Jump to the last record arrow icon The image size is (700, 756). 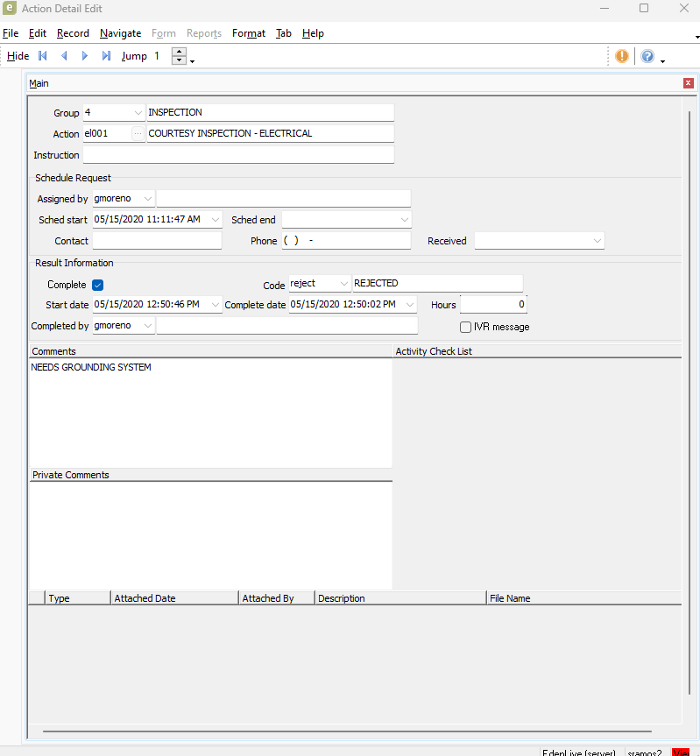106,56
